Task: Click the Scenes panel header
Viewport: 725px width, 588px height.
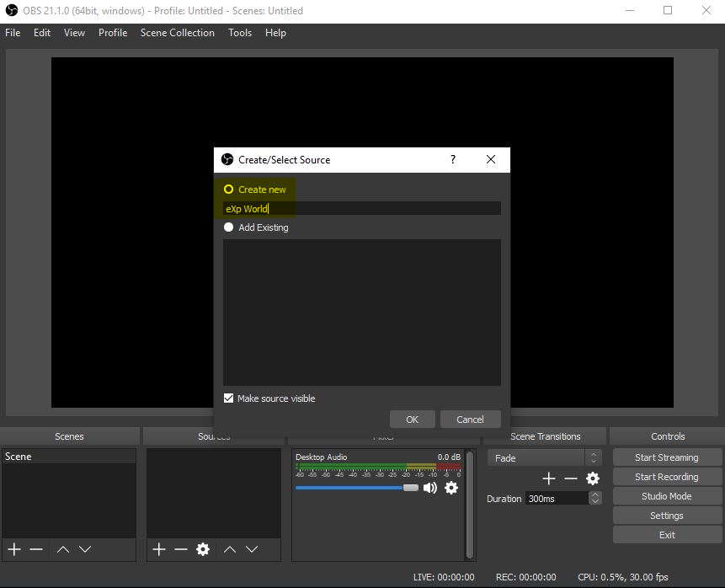Action: pos(69,436)
